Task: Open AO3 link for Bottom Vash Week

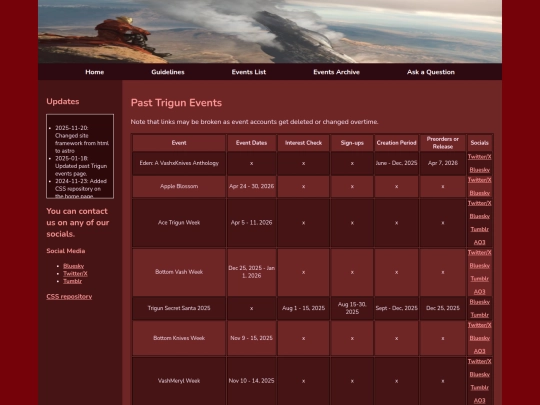Action: (479, 292)
